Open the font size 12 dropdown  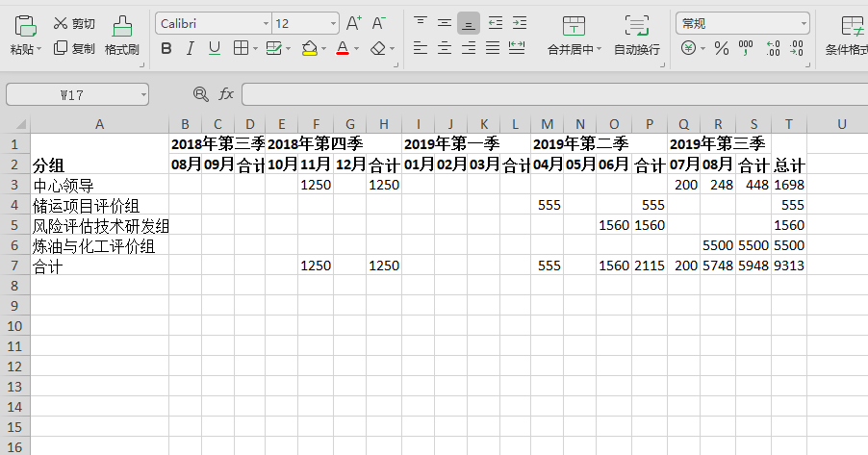coord(333,23)
